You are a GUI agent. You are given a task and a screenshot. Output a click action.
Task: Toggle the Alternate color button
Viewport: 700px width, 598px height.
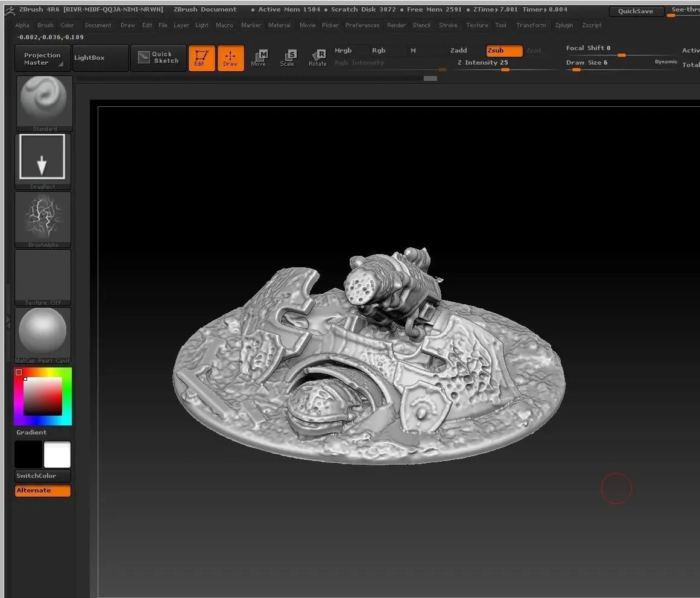coord(43,491)
